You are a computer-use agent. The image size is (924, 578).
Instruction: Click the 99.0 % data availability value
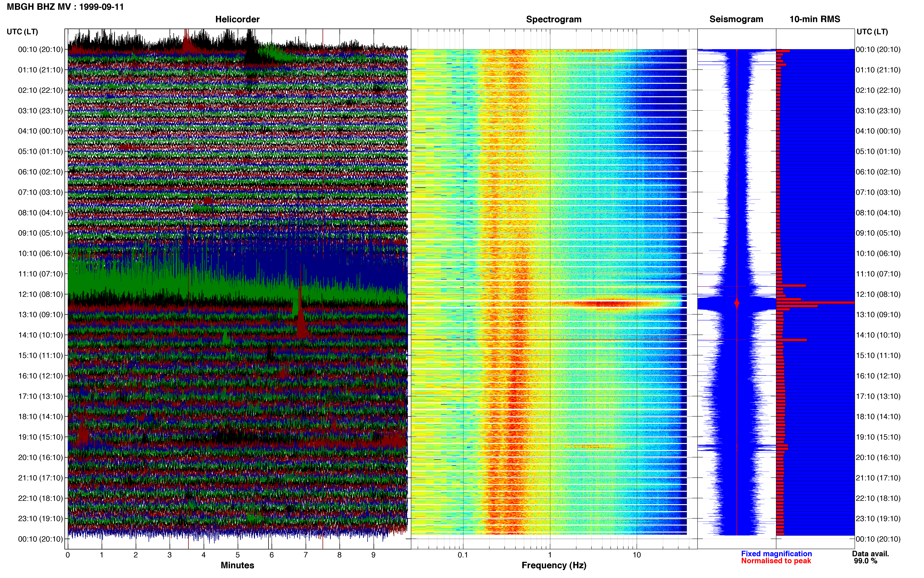coord(865,561)
